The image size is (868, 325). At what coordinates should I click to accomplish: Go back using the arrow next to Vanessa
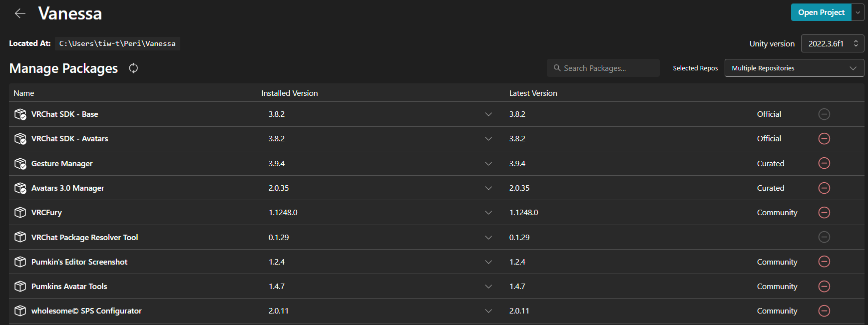click(20, 13)
